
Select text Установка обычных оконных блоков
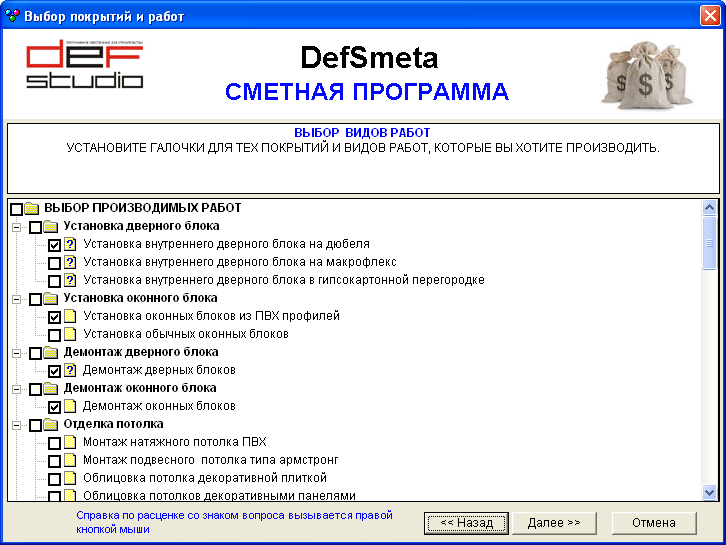click(x=186, y=334)
